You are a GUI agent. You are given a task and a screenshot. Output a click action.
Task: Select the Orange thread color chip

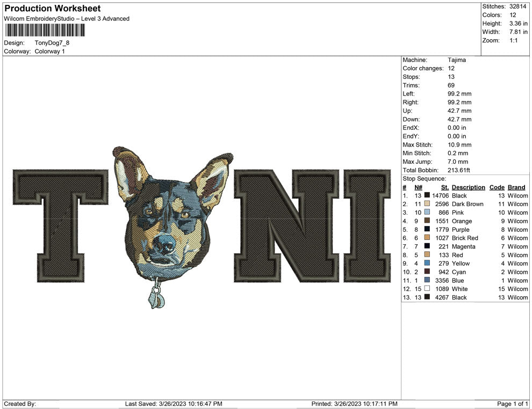(x=427, y=221)
